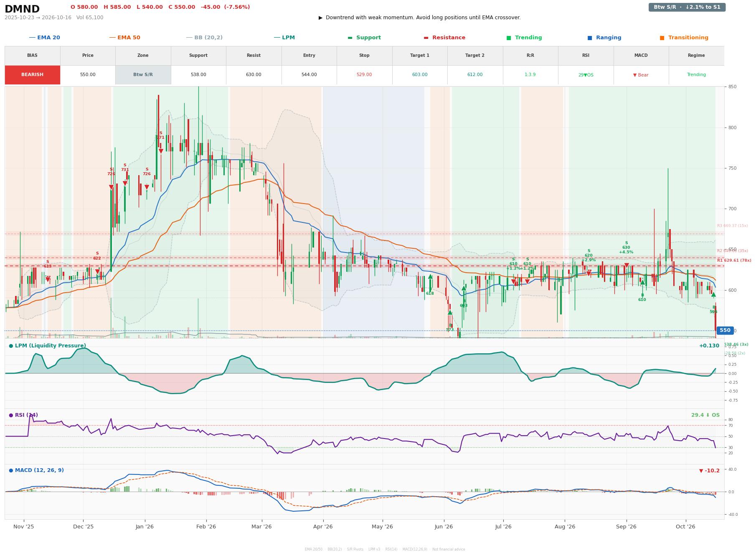The image size is (756, 556).
Task: Click the sell marker labeled S 622
Action: (x=97, y=271)
